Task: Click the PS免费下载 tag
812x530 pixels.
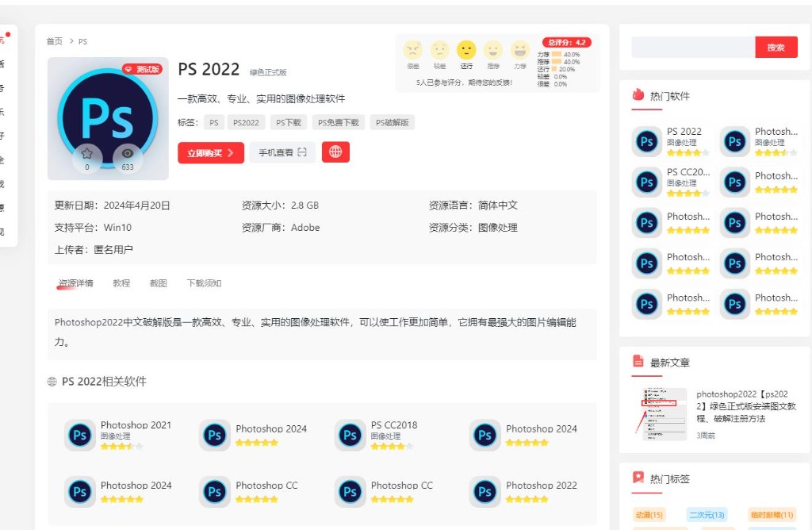Action: pos(338,123)
